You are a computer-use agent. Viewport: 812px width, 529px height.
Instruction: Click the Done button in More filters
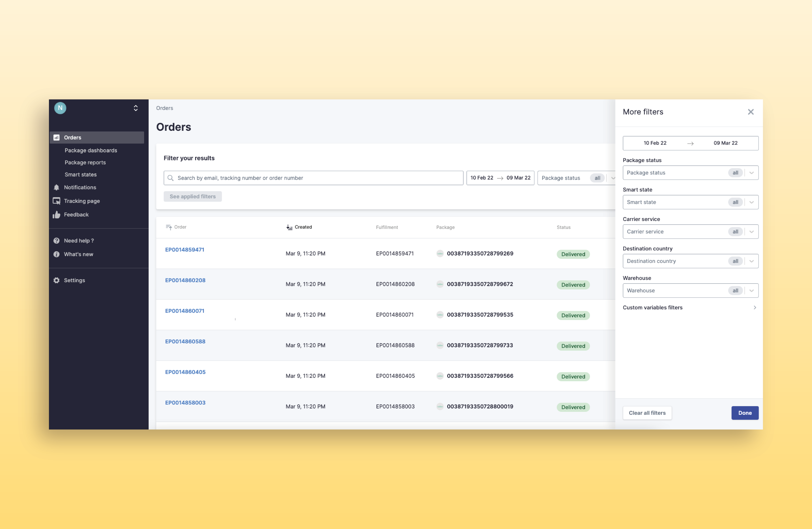745,413
